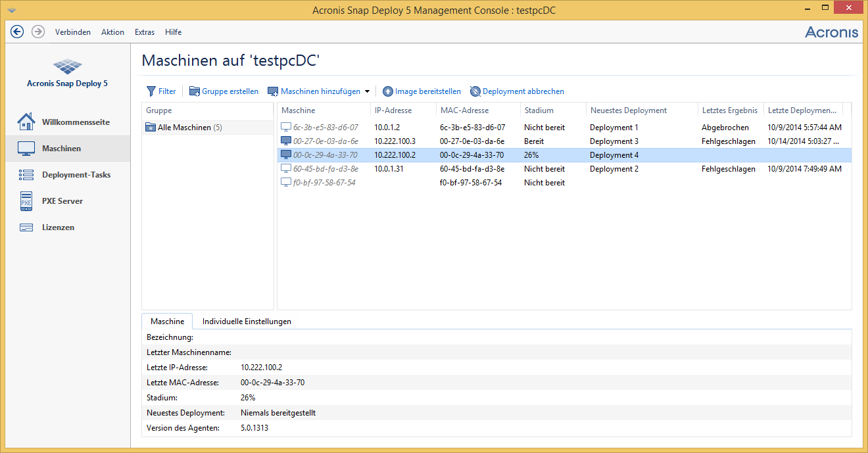The image size is (868, 453).
Task: Sort by the Letzte Deployment column header
Action: 802,110
